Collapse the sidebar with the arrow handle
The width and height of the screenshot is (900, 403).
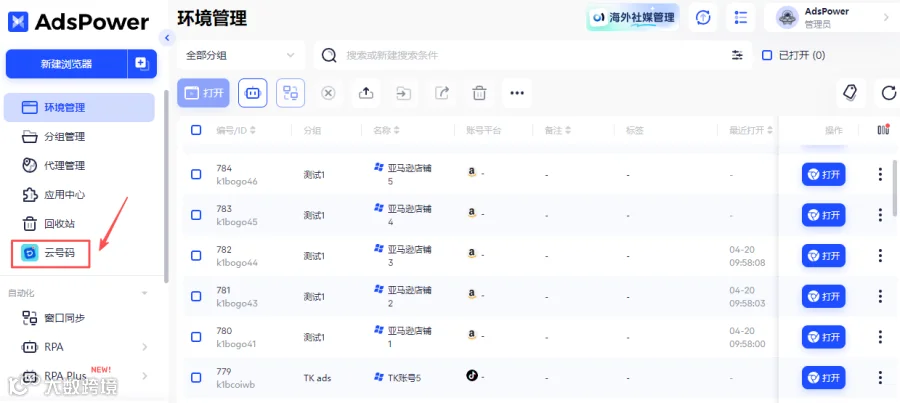(x=167, y=38)
